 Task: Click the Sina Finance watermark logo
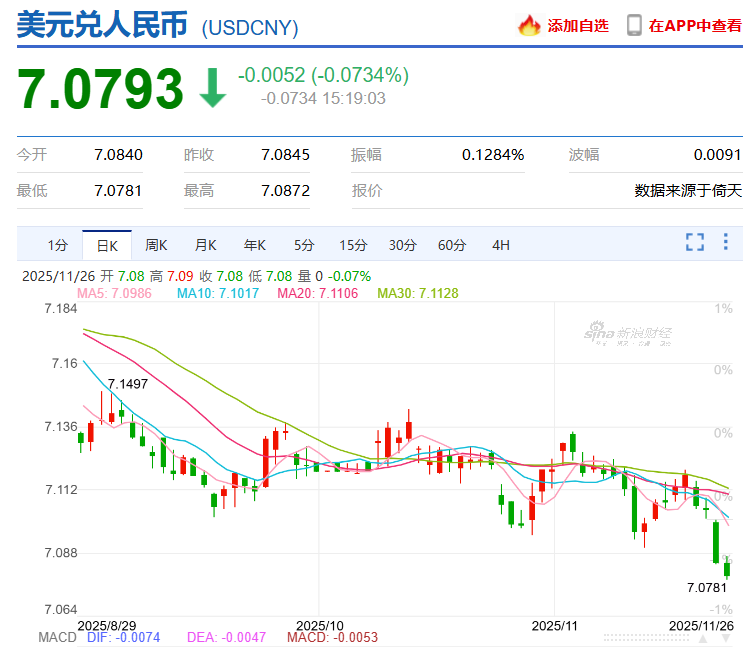629,333
